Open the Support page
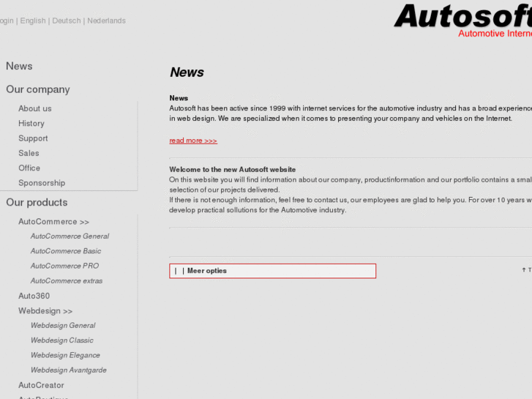 click(x=33, y=138)
